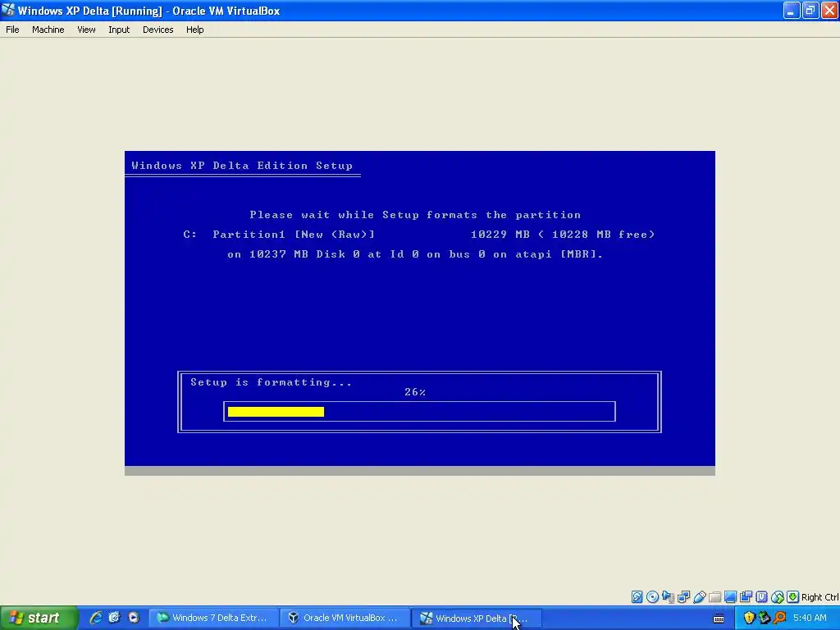Click the 'C: Partition1 [New (Raw)]' line
This screenshot has height=630, width=840.
pos(279,235)
